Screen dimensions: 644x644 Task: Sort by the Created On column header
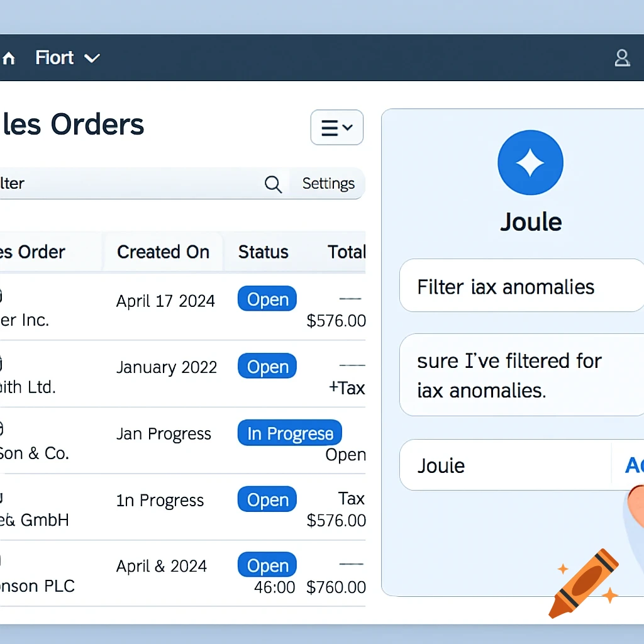coord(163,252)
